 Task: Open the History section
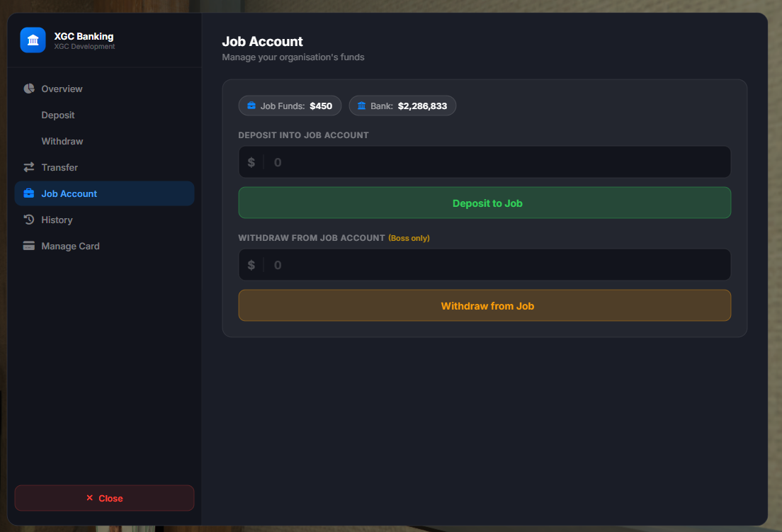click(x=104, y=220)
